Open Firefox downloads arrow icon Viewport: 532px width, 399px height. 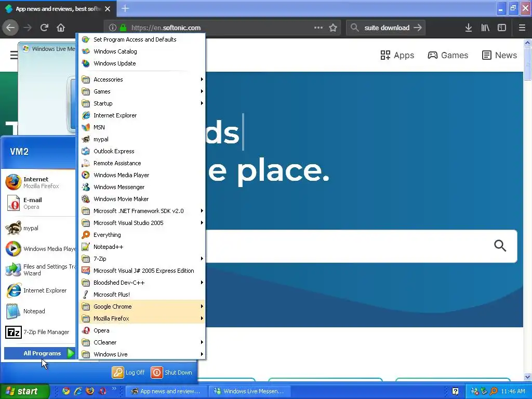[x=468, y=28]
